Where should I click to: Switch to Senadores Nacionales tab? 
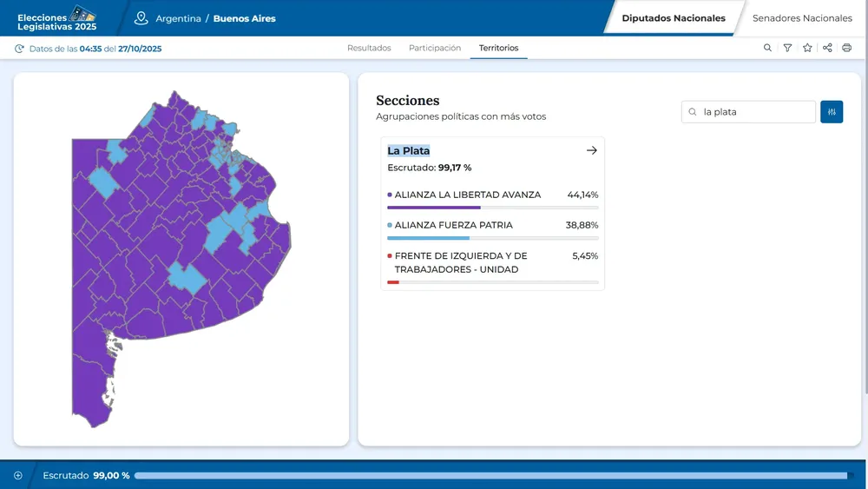802,18
